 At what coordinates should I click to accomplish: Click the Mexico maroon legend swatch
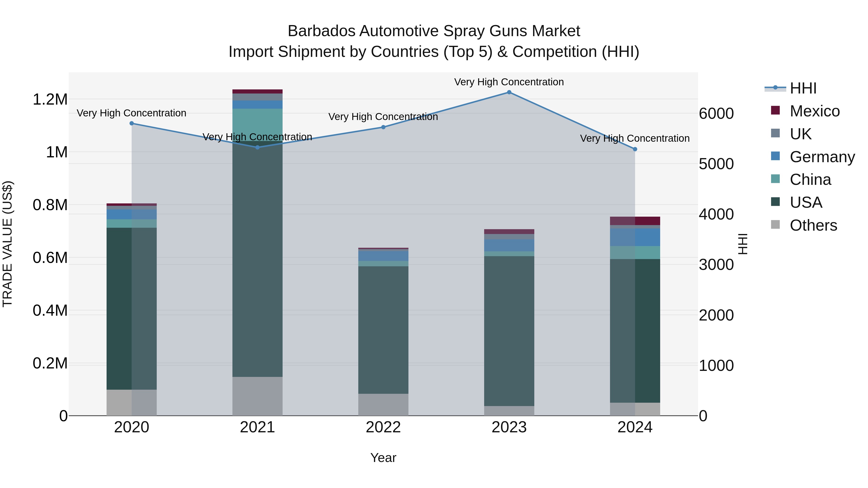tap(775, 110)
